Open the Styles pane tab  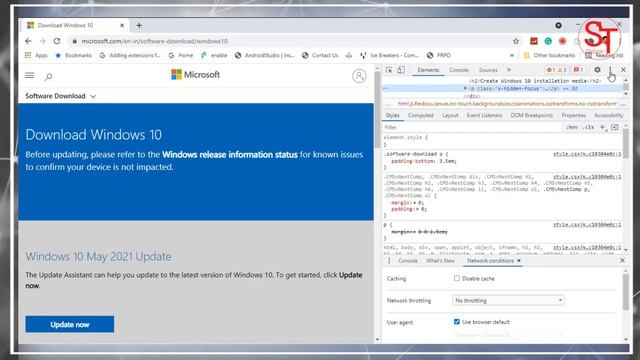click(393, 116)
